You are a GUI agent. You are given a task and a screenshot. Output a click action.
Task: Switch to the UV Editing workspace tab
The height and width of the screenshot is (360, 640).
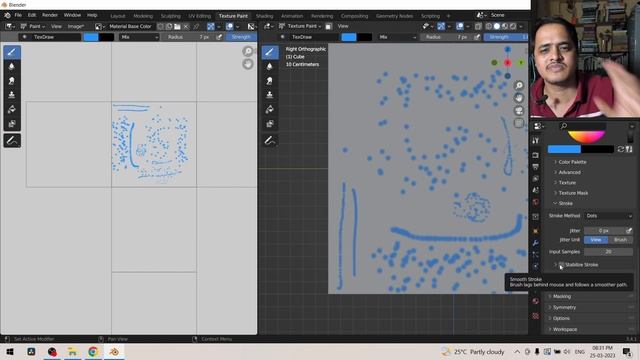pos(199,16)
